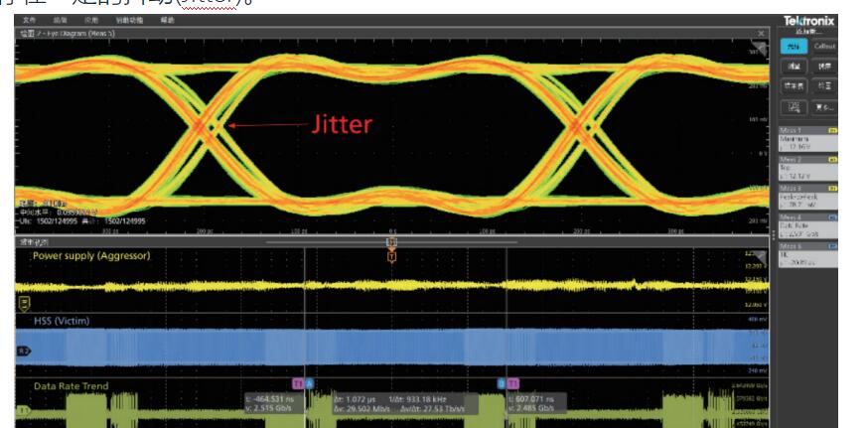
Task: Click the Data Rate Trend label
Action: point(71,386)
